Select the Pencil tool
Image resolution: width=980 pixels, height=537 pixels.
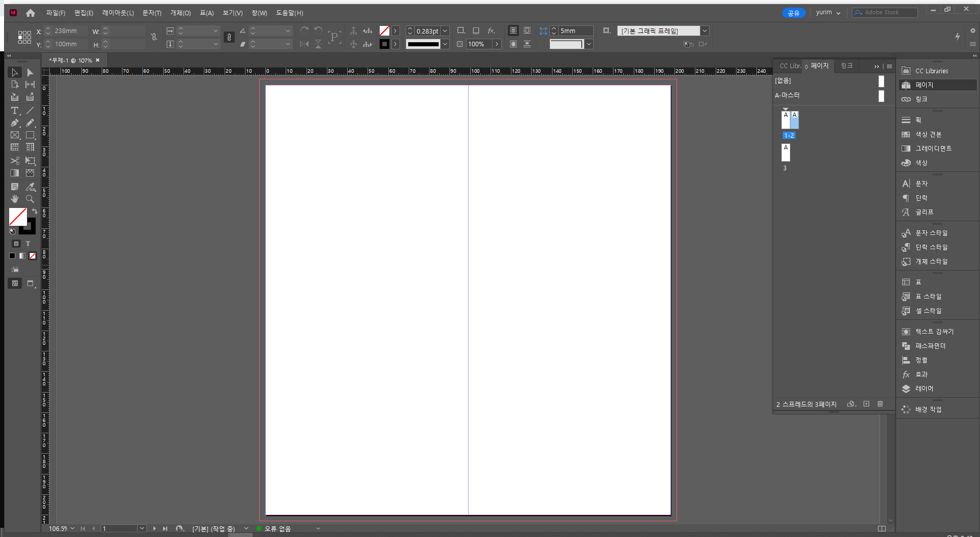pyautogui.click(x=30, y=123)
